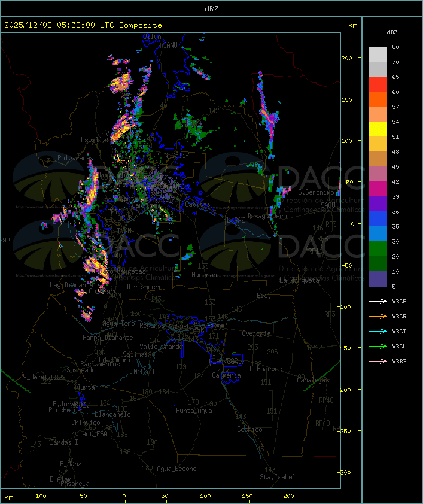
Task: Click the S.Geronimo location label
Action: 316,192
